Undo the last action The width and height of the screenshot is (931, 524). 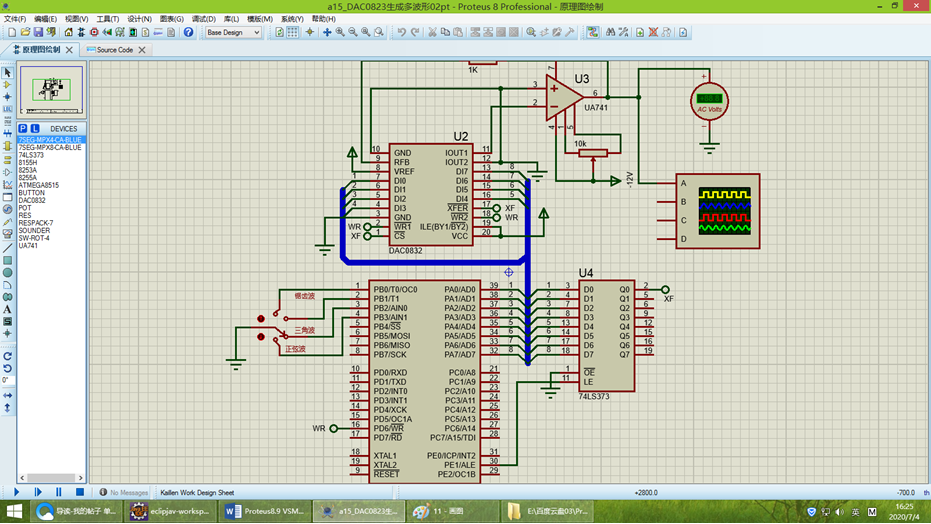(402, 33)
